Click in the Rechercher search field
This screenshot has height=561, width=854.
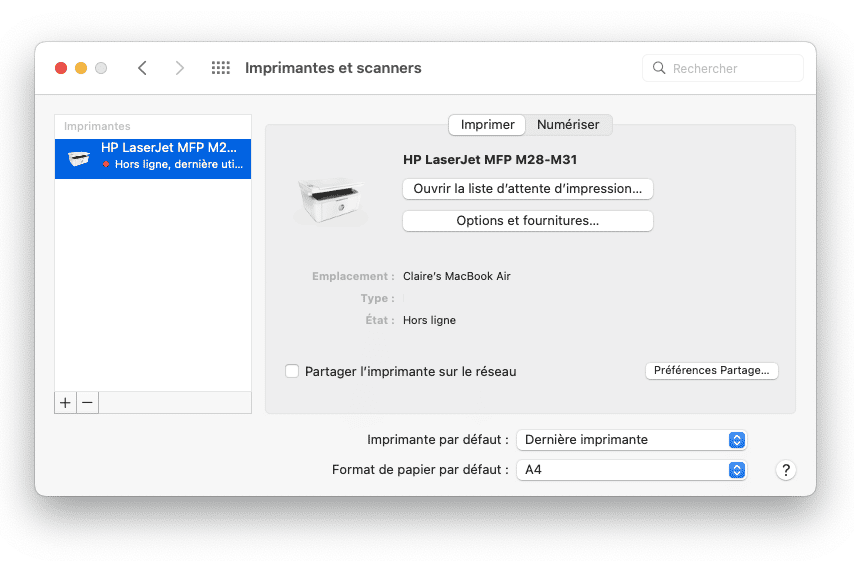click(723, 68)
